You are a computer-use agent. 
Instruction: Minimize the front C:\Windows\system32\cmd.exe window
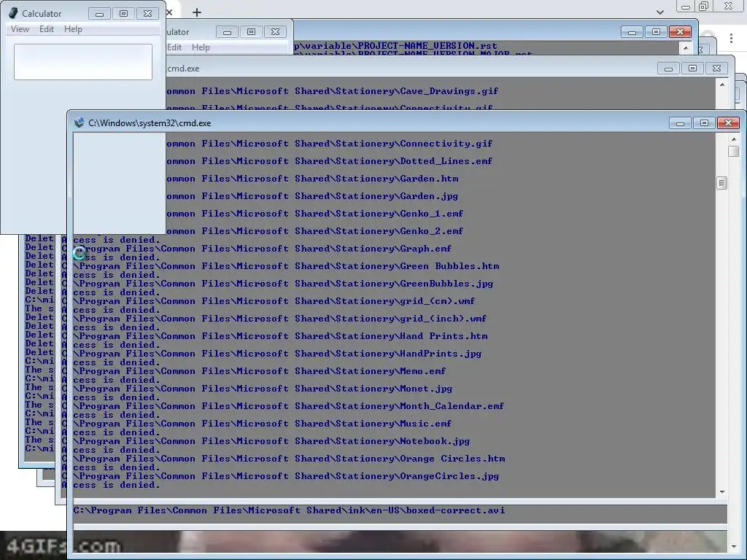point(681,123)
